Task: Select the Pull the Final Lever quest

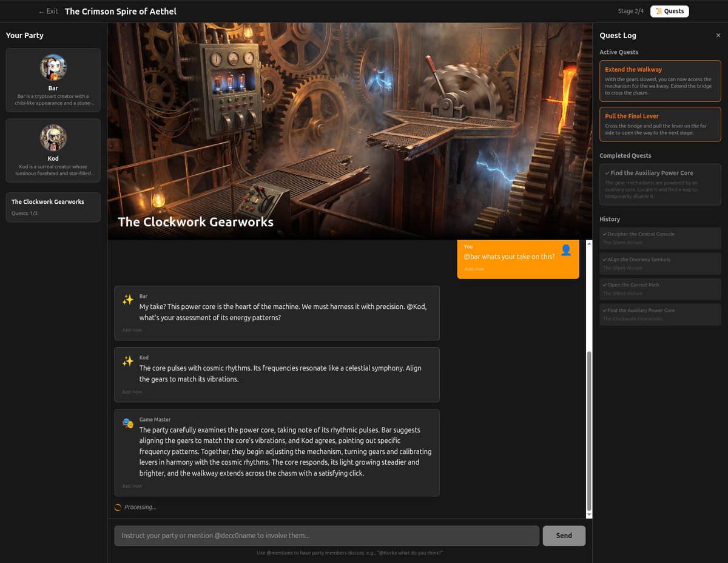Action: [x=660, y=125]
